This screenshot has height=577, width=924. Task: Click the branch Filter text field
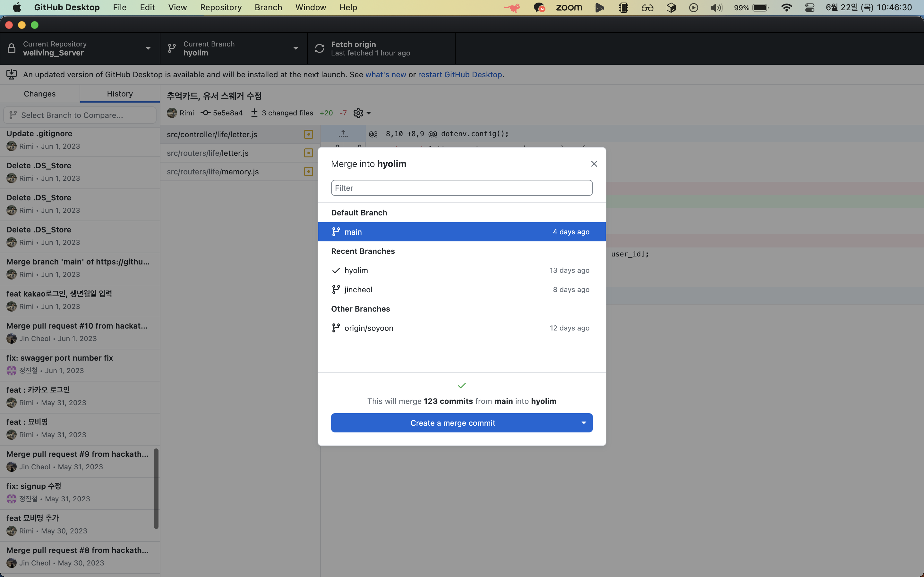(462, 188)
